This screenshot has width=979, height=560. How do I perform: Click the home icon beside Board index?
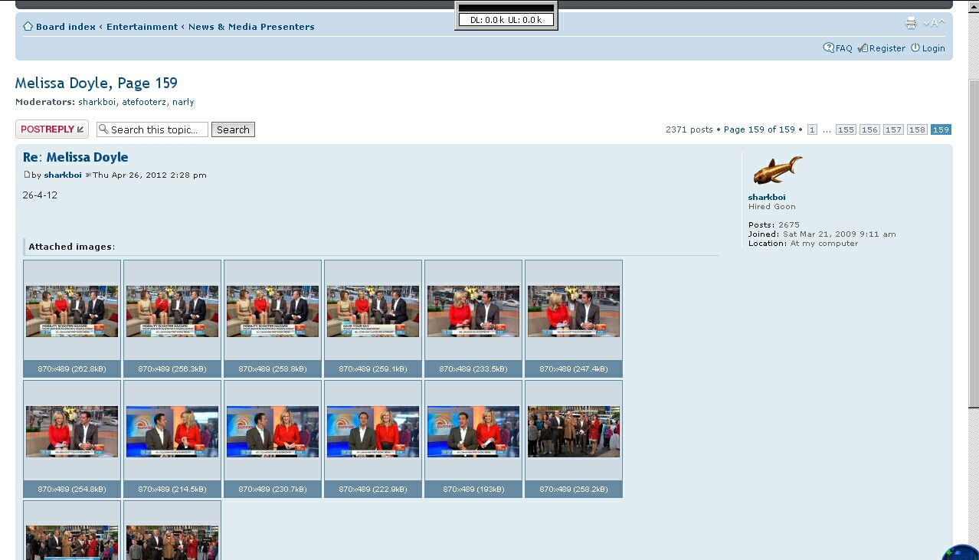point(28,27)
